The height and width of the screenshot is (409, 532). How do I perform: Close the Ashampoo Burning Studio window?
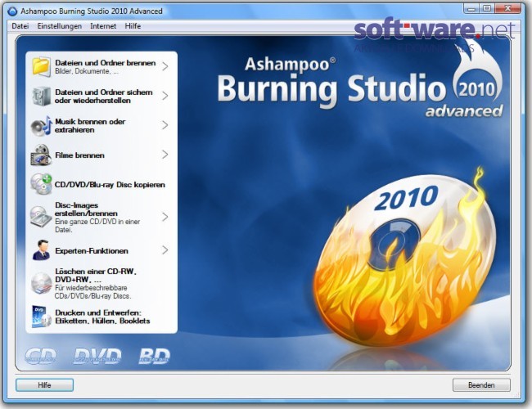click(x=508, y=9)
